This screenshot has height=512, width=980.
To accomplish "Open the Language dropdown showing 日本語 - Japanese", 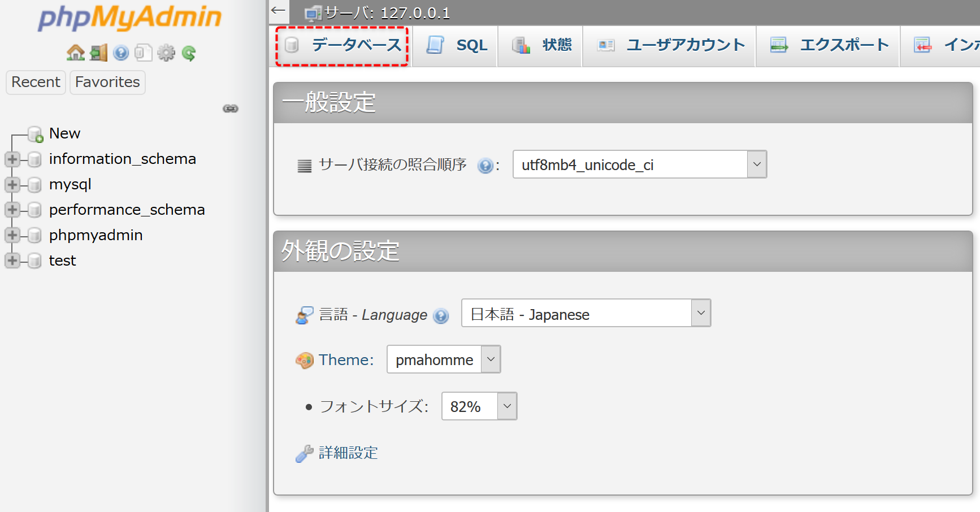I will [586, 313].
